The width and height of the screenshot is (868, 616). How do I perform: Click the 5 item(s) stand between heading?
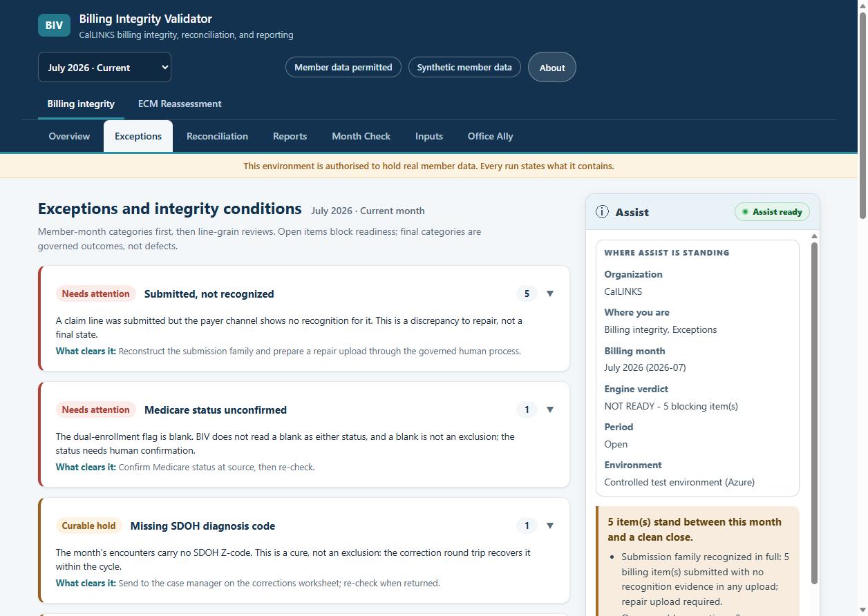(695, 530)
